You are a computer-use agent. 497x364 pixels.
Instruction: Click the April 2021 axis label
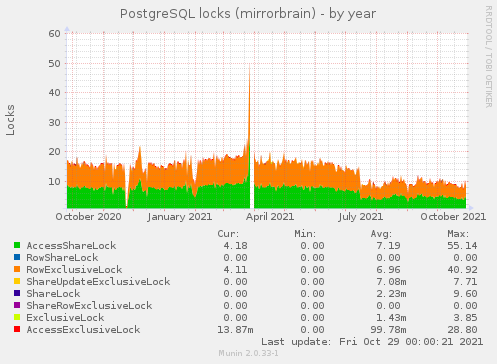click(270, 217)
